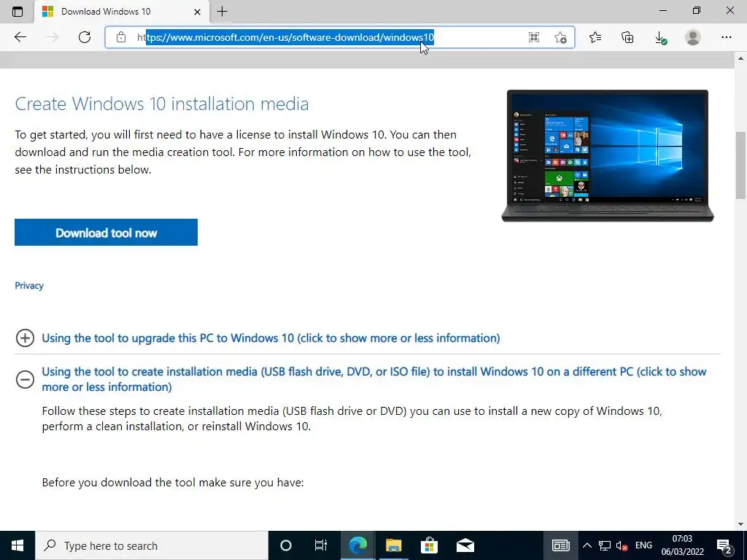Image resolution: width=747 pixels, height=560 pixels.
Task: Change the ENG input language
Action: [643, 545]
